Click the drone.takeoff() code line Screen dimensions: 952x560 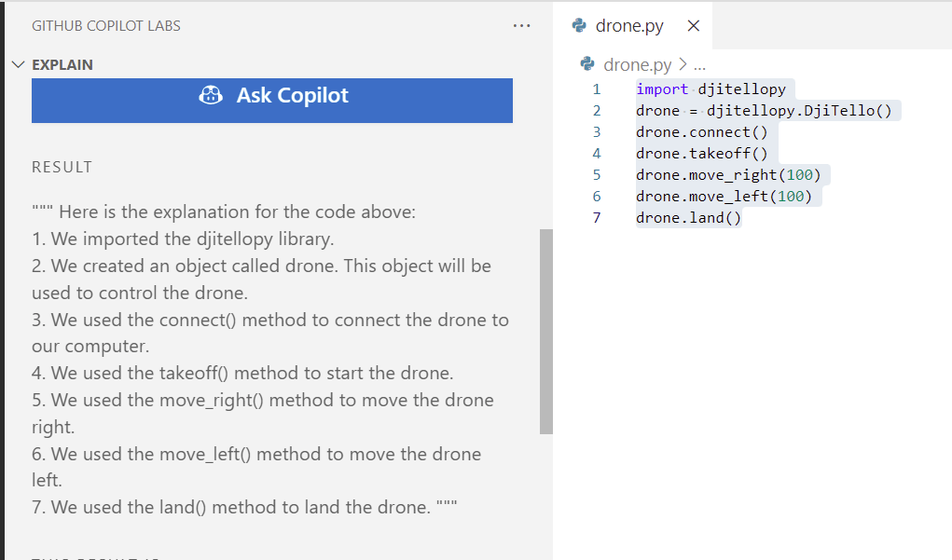coord(701,154)
